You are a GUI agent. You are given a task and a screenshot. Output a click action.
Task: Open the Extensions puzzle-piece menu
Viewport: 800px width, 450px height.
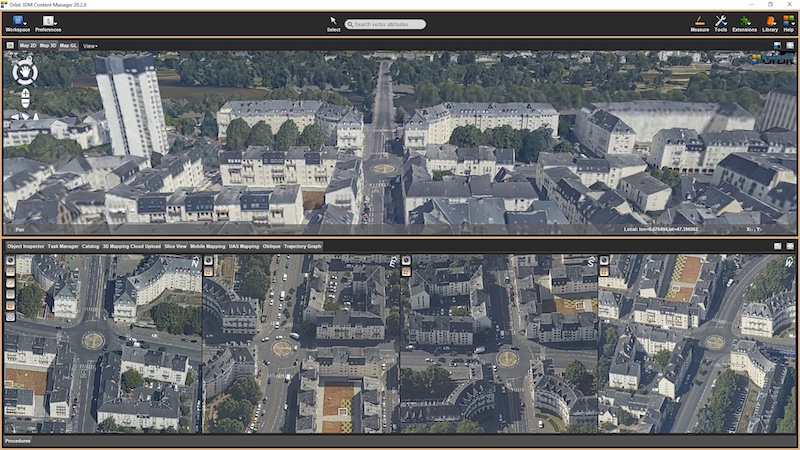tap(744, 24)
